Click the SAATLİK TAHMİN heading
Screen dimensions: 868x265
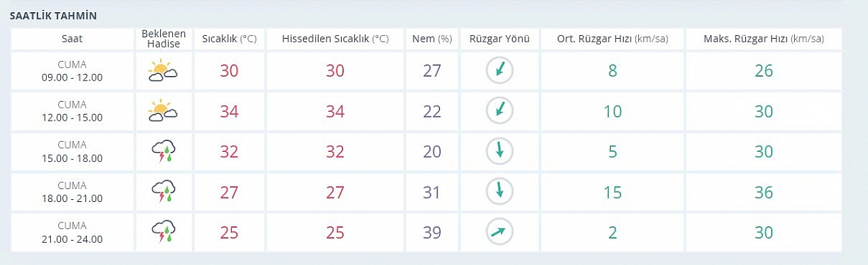pos(53,15)
